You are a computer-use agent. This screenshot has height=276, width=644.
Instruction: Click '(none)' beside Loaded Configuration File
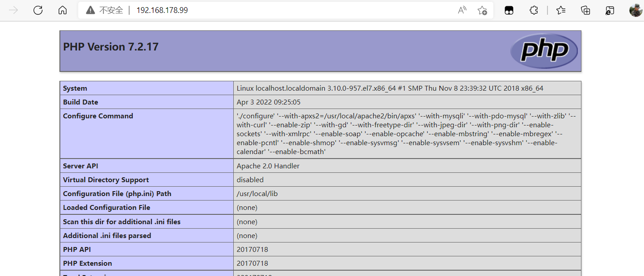click(247, 208)
